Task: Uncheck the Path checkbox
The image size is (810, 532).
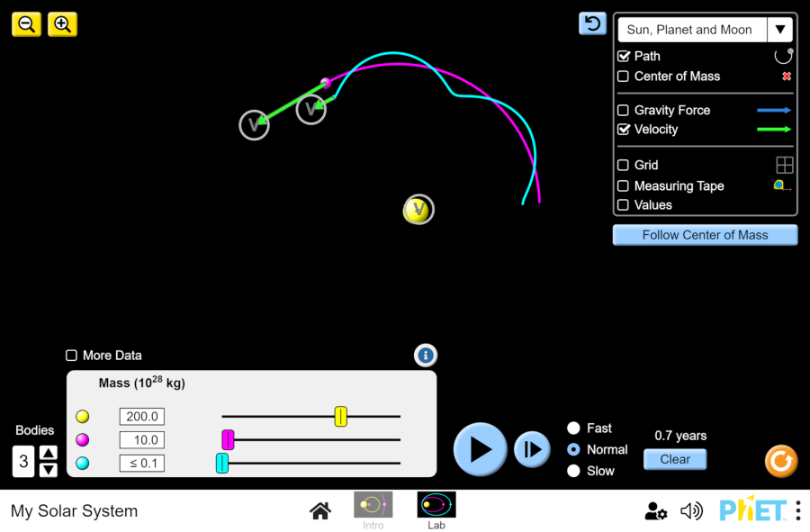Action: (624, 56)
